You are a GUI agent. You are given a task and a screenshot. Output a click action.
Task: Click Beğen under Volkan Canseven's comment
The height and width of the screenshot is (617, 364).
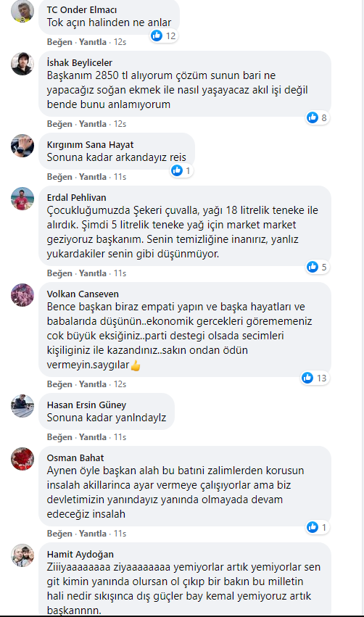coord(59,384)
